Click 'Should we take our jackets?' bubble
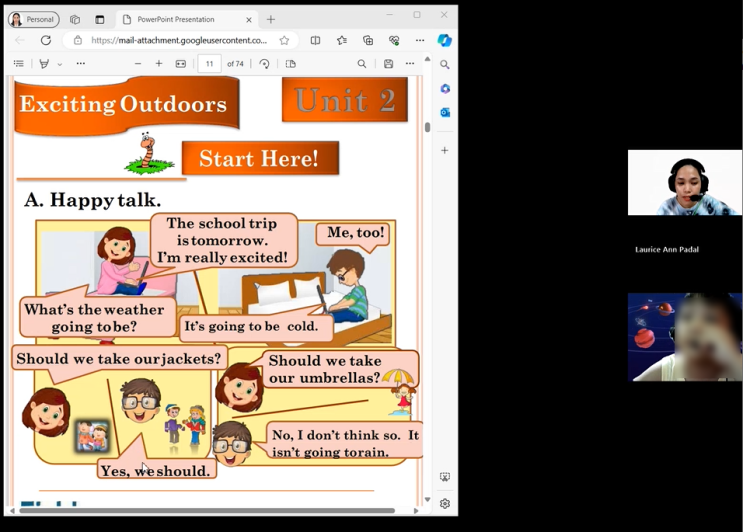Screen dimensions: 743x532 [x=118, y=359]
